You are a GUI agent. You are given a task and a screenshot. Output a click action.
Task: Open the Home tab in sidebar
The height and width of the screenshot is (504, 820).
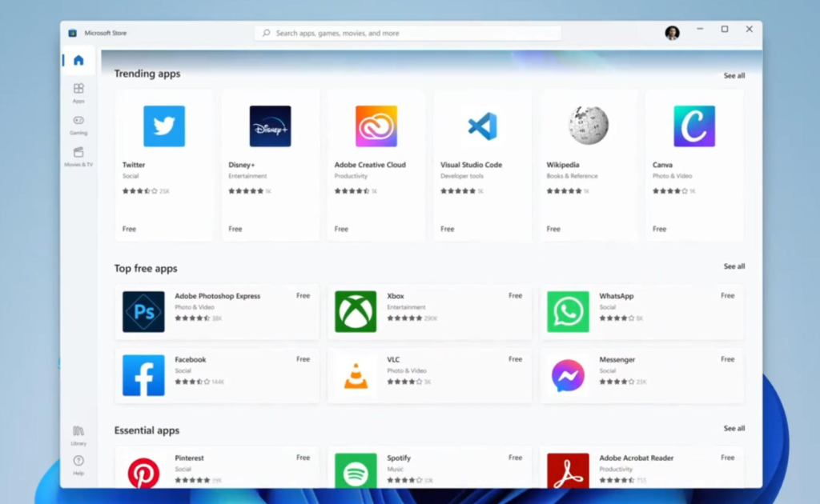tap(78, 60)
